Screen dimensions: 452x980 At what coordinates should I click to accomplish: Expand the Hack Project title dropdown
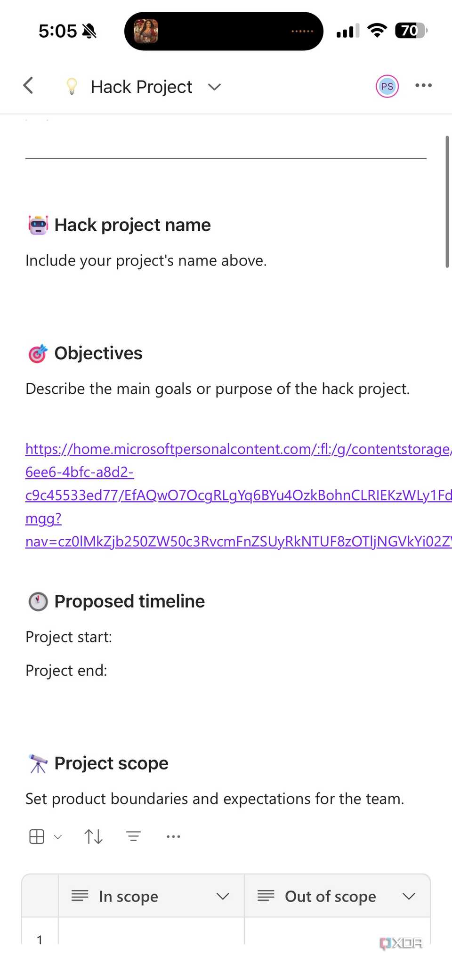(x=214, y=87)
